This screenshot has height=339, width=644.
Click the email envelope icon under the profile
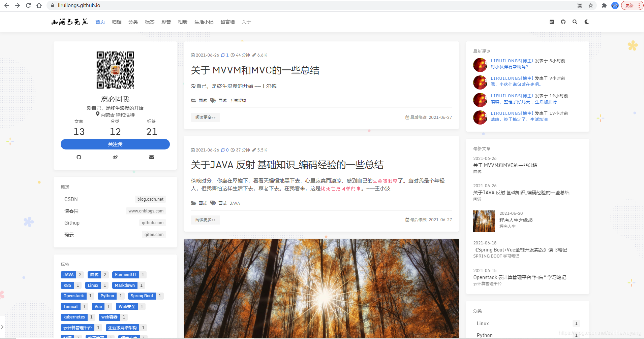[151, 157]
